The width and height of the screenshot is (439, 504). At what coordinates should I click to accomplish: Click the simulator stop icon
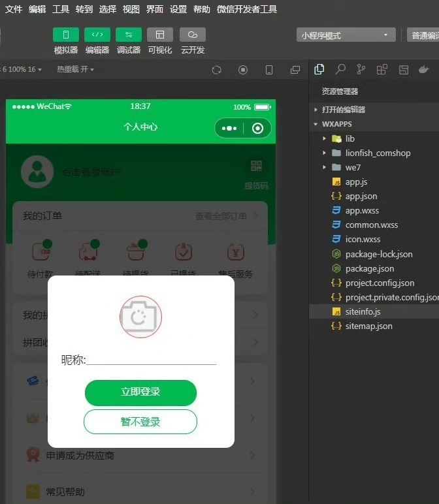[x=243, y=70]
